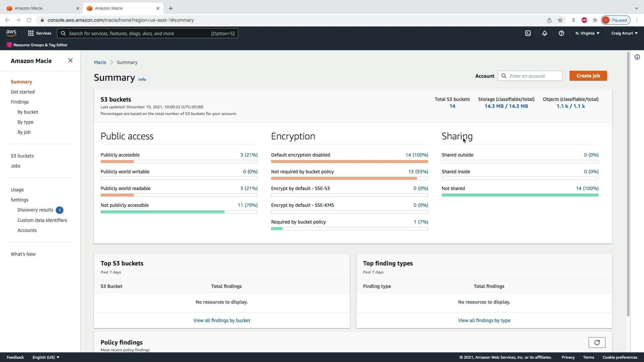Open the notifications bell icon
This screenshot has height=362, width=644.
[x=545, y=33]
